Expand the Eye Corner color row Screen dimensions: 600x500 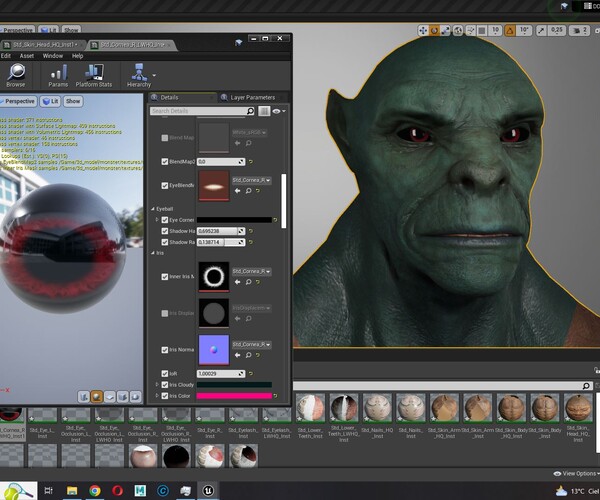coord(157,220)
